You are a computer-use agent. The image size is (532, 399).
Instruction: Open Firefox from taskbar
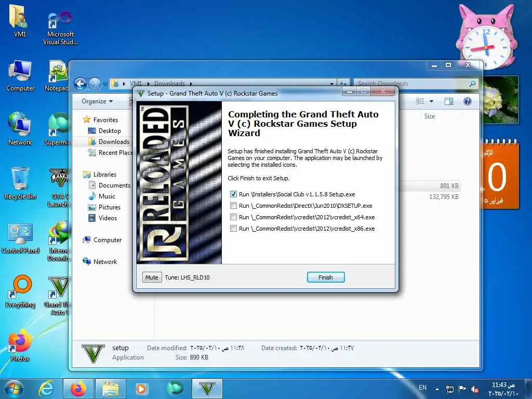[78, 389]
